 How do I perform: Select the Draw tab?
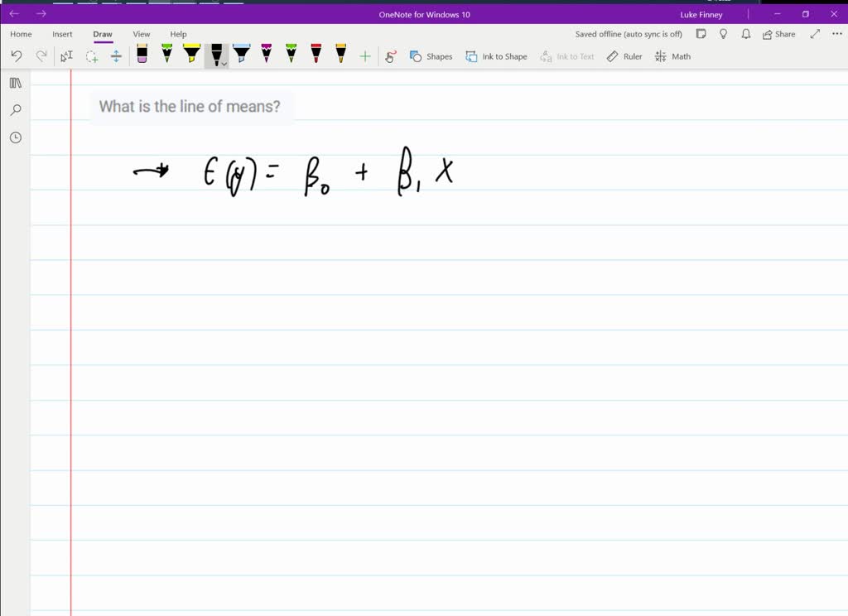(103, 34)
